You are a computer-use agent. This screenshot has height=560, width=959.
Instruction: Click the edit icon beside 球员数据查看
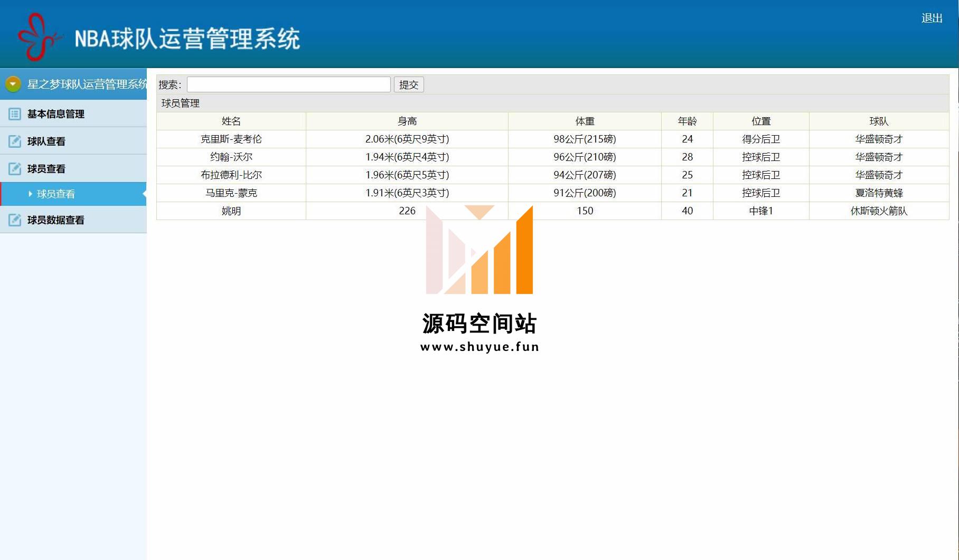(15, 220)
